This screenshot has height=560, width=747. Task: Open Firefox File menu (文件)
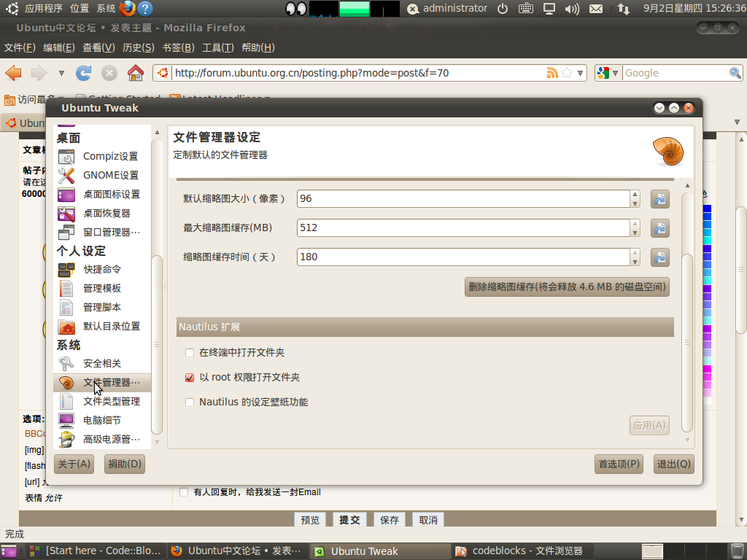click(20, 47)
